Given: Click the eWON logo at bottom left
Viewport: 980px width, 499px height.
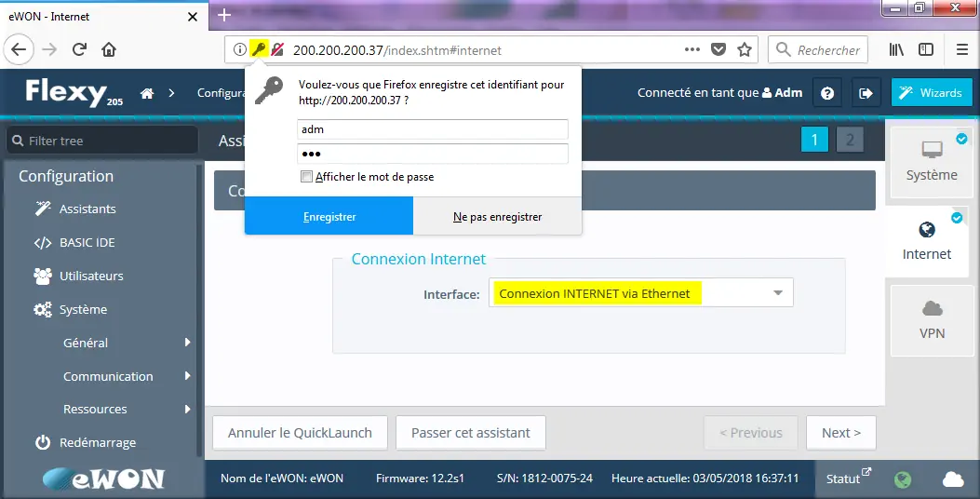Looking at the screenshot, I should point(103,479).
